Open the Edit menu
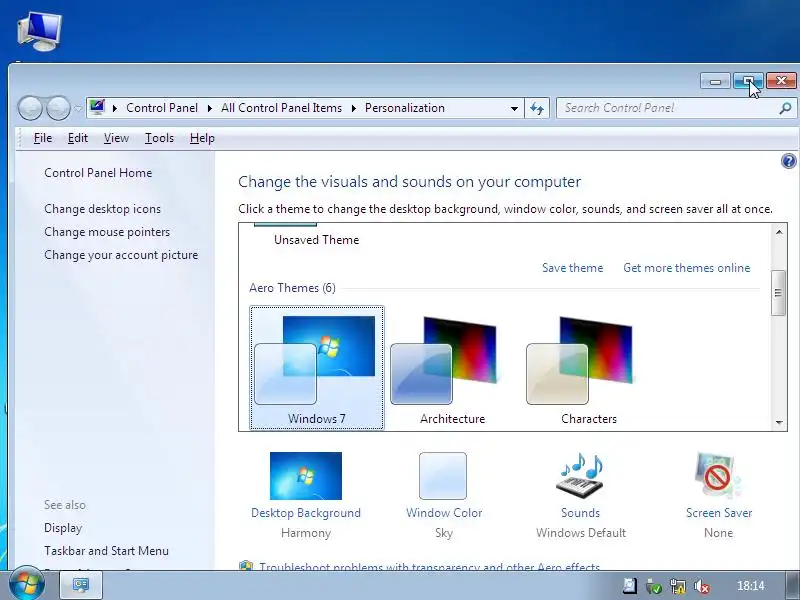800x600 pixels. [x=78, y=138]
